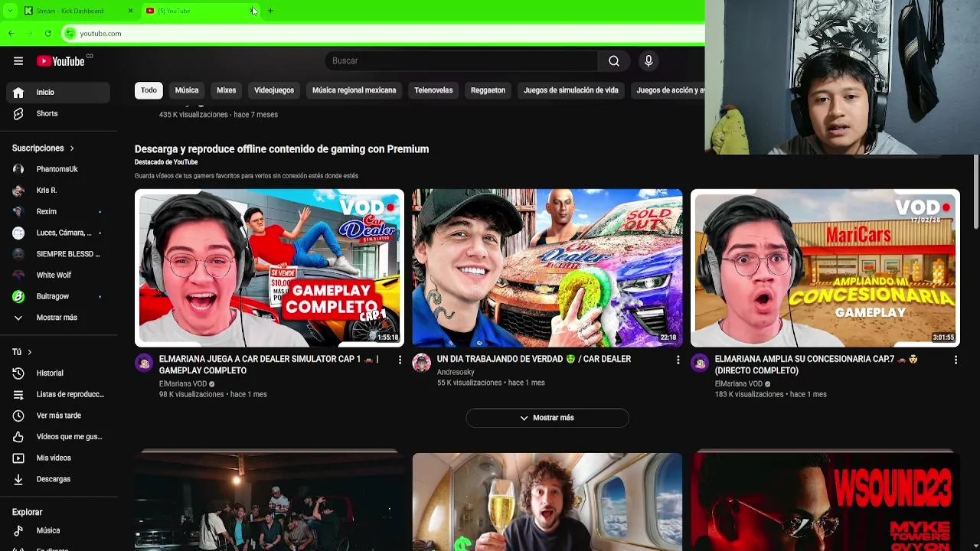This screenshot has width=980, height=551.
Task: Switch to Stream - Kick Dashboard tab
Action: click(x=70, y=11)
